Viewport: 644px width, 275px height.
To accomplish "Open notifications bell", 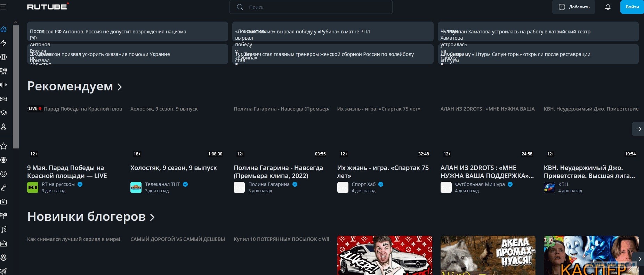I will (x=608, y=7).
